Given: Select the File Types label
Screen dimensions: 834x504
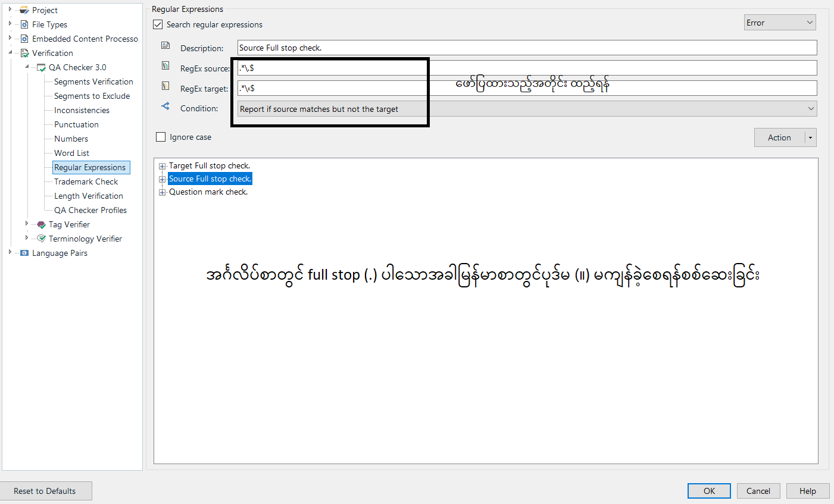Looking at the screenshot, I should (x=49, y=24).
